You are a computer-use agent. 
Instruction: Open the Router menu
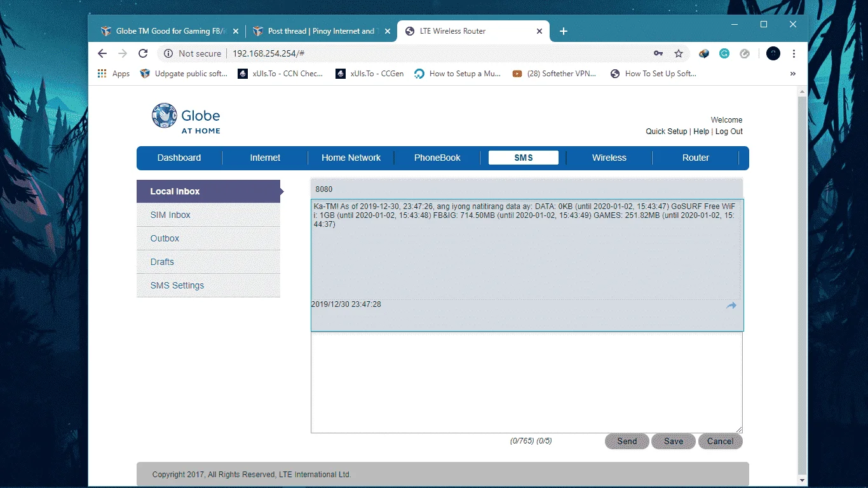696,158
